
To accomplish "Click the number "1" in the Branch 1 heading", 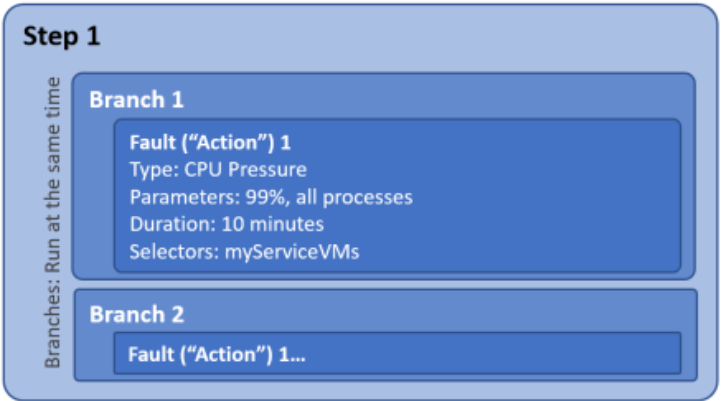I will pyautogui.click(x=177, y=100).
